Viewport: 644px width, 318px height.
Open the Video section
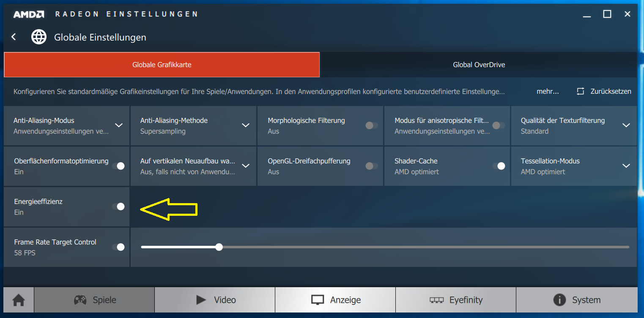tap(215, 300)
